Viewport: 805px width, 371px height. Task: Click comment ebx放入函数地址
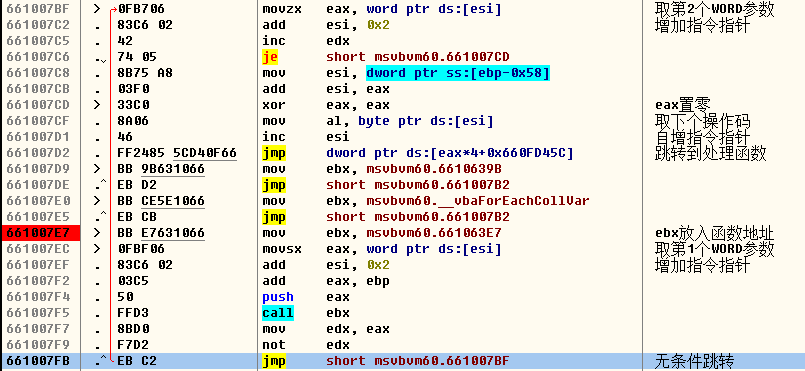(715, 233)
